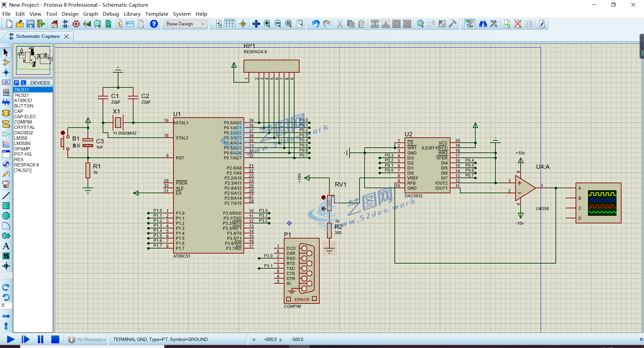
Task: Click the P pick devices button
Action: click(x=16, y=83)
